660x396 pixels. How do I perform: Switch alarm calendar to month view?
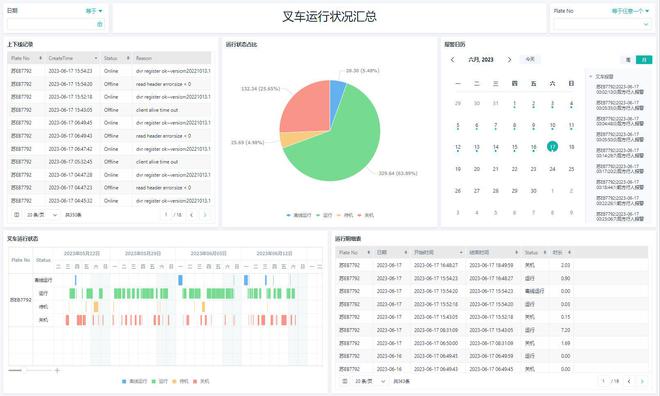pos(644,60)
